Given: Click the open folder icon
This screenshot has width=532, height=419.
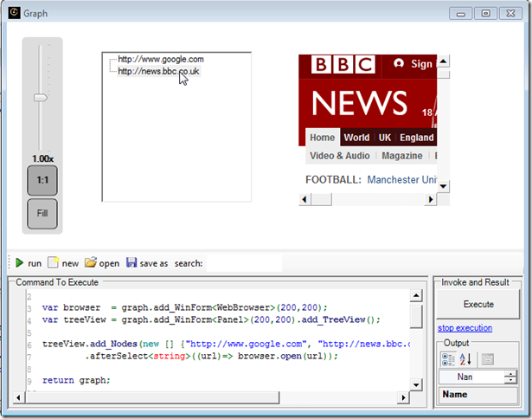Looking at the screenshot, I should pyautogui.click(x=91, y=262).
